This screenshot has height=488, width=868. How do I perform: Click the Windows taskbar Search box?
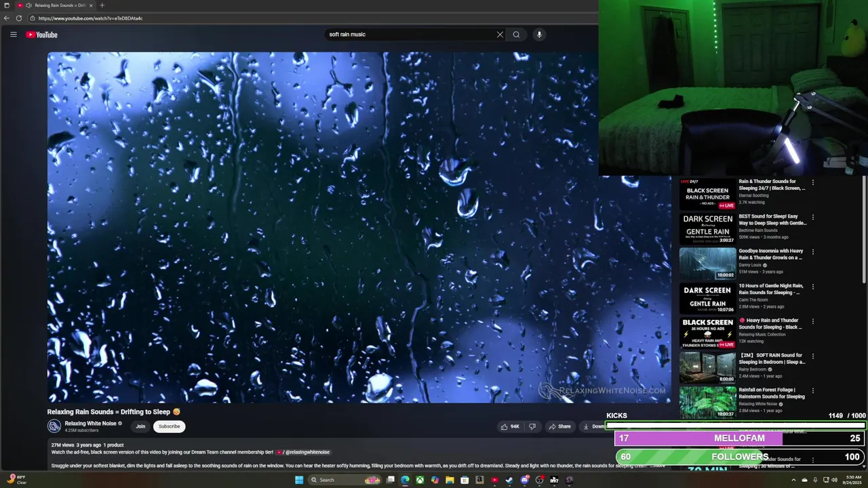point(344,480)
